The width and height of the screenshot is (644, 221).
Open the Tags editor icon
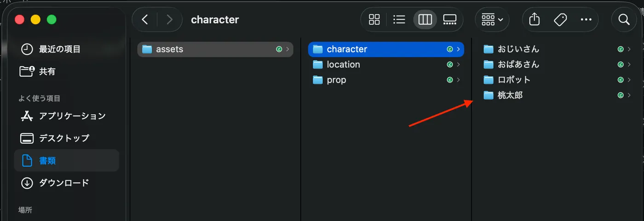[560, 19]
